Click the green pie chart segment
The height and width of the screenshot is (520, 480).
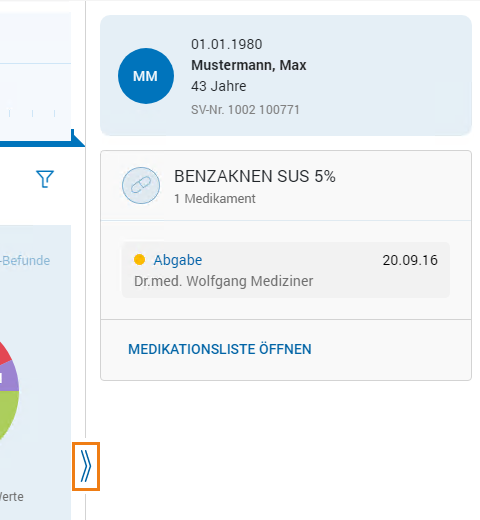(7, 413)
